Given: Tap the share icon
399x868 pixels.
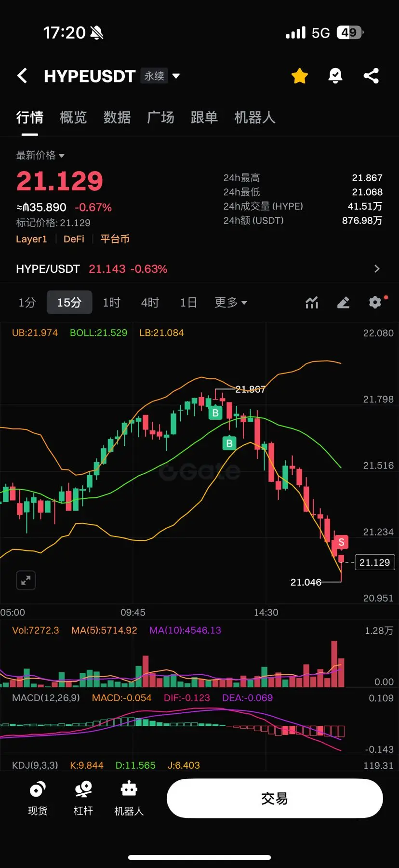Looking at the screenshot, I should pyautogui.click(x=371, y=76).
